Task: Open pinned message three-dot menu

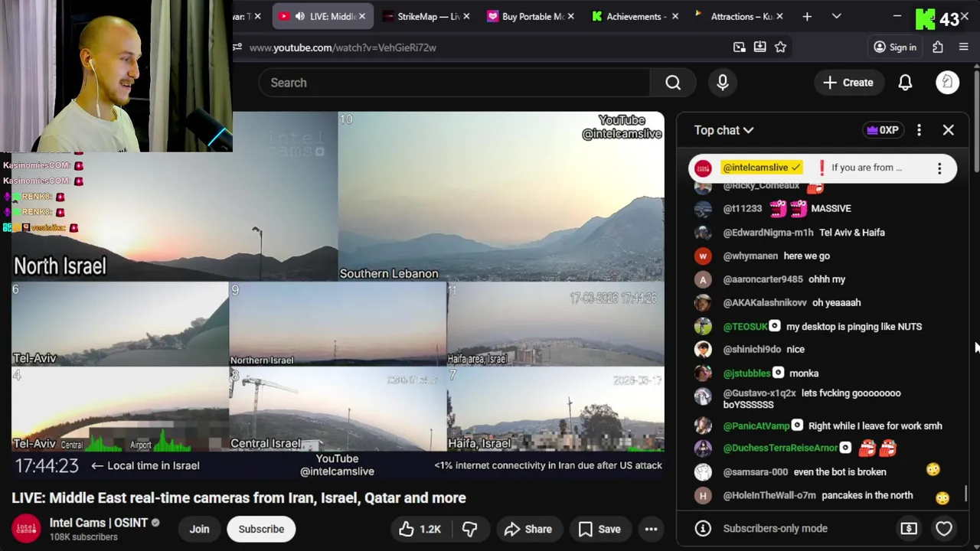Action: [939, 168]
